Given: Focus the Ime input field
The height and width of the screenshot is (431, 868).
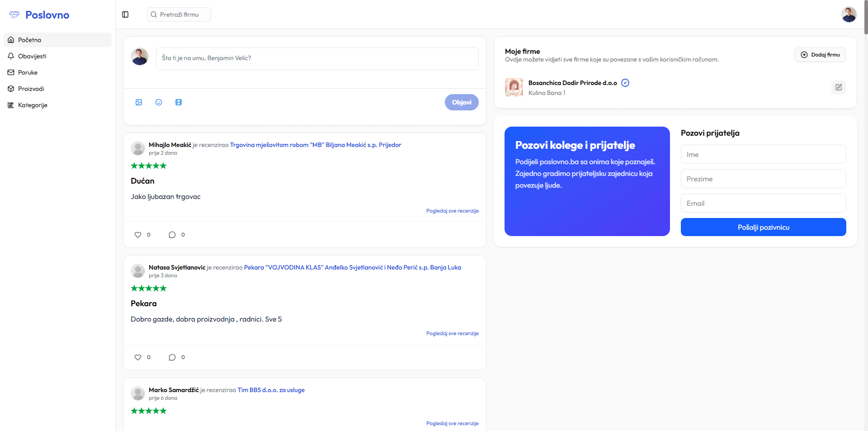Looking at the screenshot, I should pos(763,154).
